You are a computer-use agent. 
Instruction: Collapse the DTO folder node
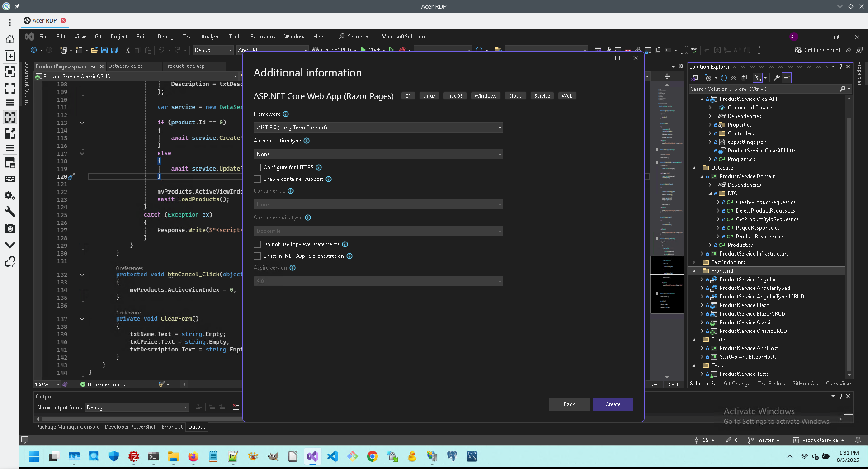coord(710,194)
